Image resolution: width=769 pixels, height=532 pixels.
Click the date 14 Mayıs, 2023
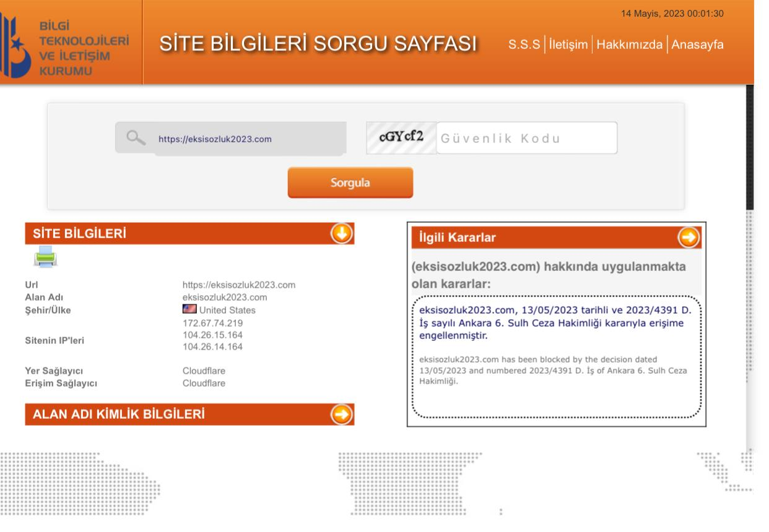(652, 14)
